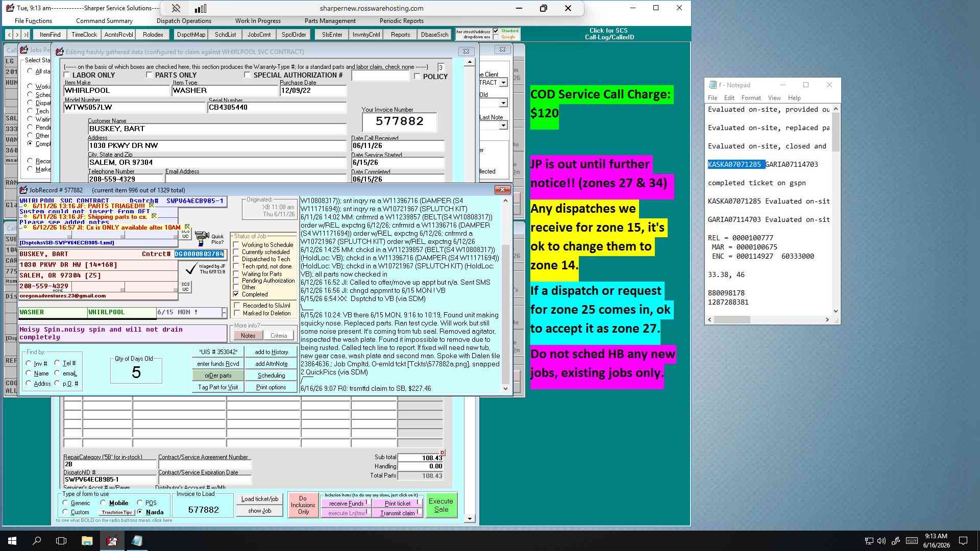Viewport: 980px width, 551px height.
Task: Dismiss the PARTS TRIAGED note X icon
Action: pos(152,206)
